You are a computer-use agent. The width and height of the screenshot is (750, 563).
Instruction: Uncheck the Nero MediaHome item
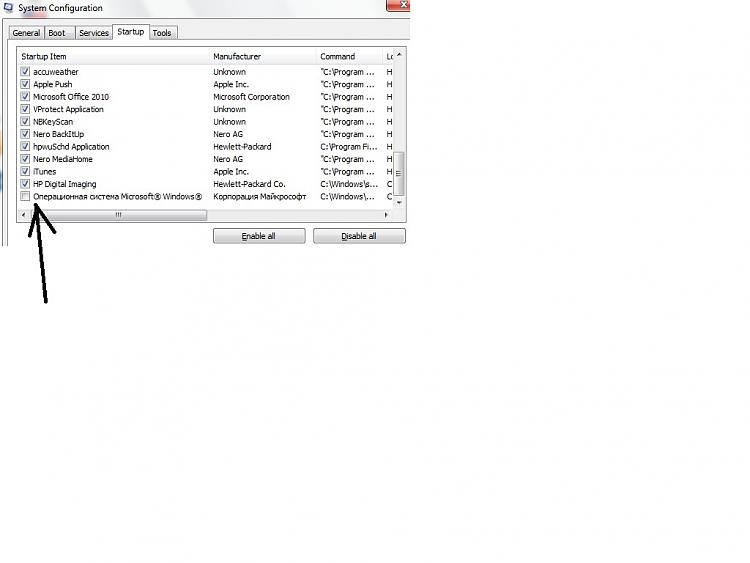(25, 159)
